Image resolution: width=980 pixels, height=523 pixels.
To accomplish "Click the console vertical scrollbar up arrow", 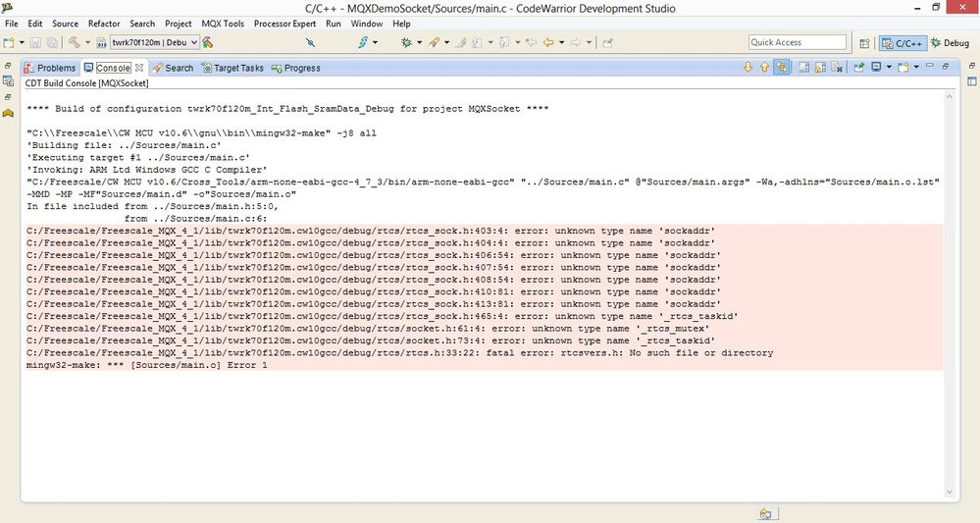I will [950, 97].
